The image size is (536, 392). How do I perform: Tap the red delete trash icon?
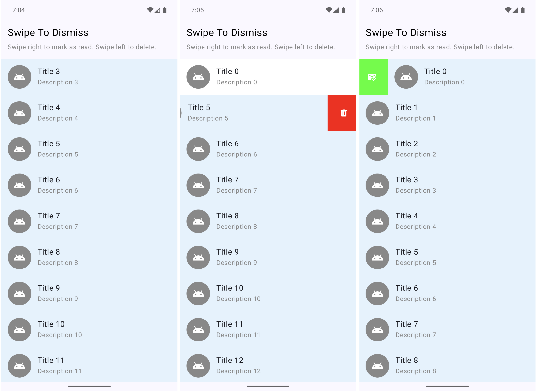click(343, 113)
